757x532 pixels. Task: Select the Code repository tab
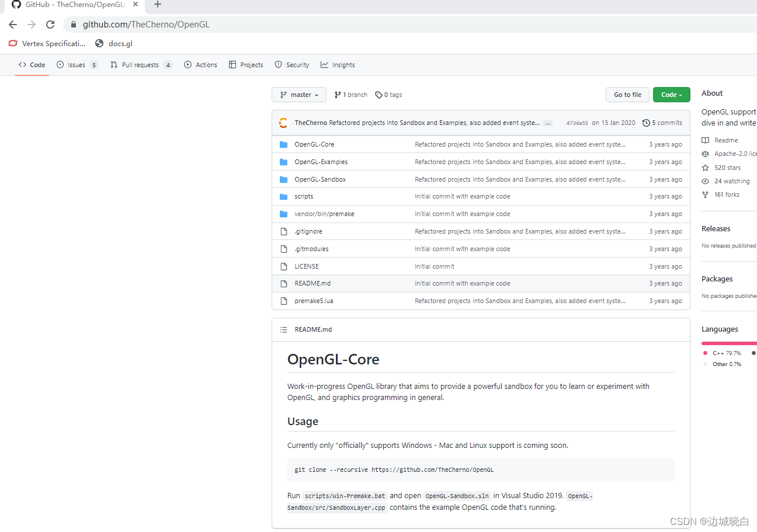click(32, 65)
